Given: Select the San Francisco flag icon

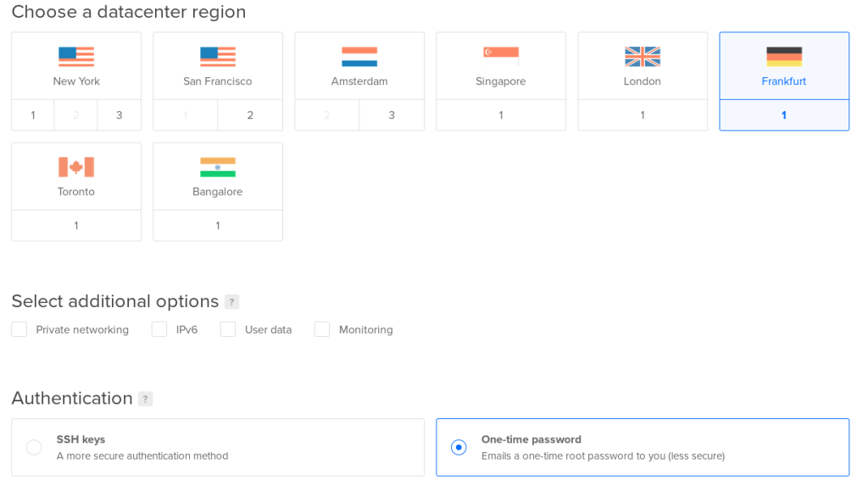Looking at the screenshot, I should tap(218, 57).
